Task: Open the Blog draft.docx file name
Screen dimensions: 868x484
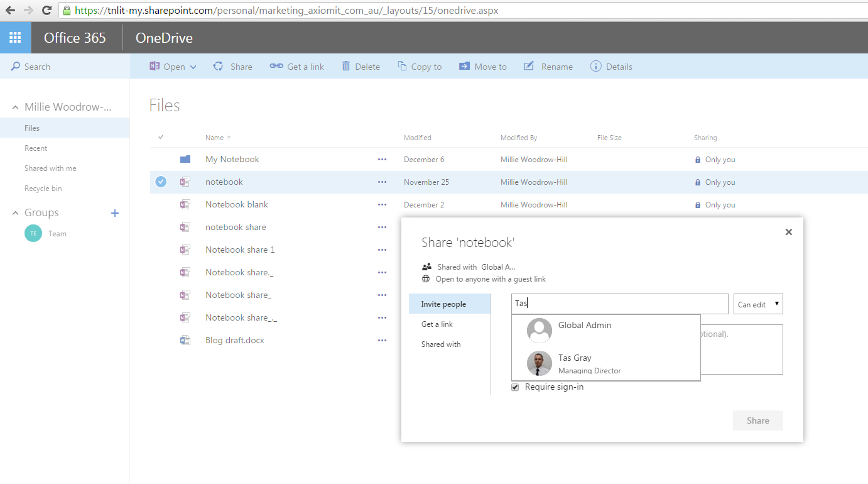Action: (x=235, y=340)
